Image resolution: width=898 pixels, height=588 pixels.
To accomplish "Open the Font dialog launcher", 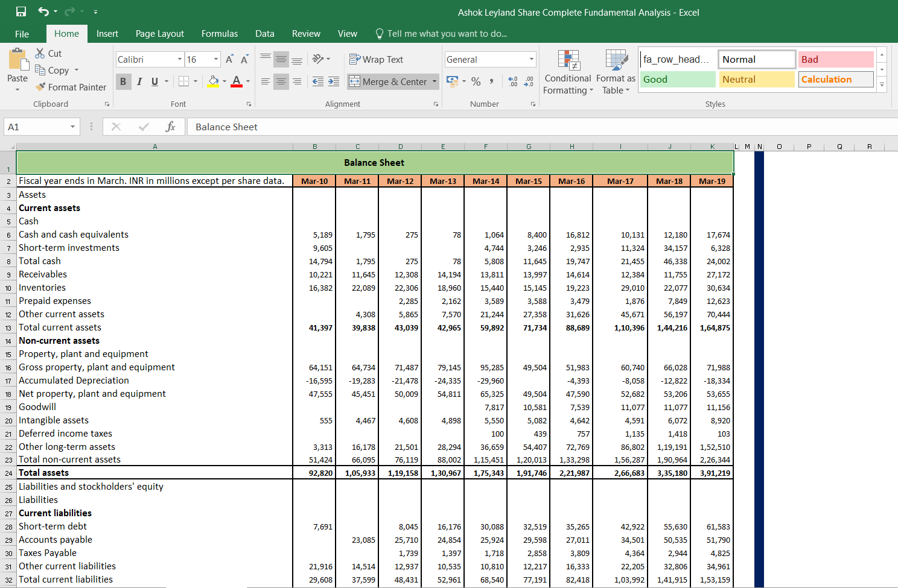I will tap(249, 104).
